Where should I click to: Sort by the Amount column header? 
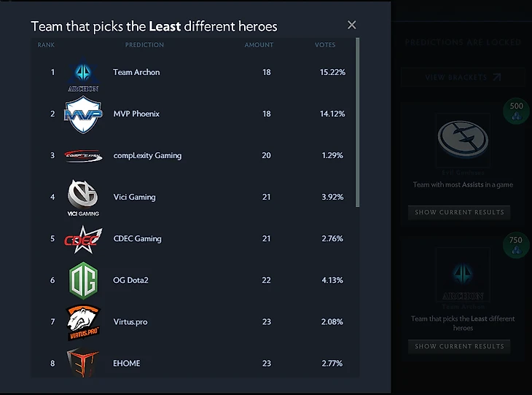point(259,45)
